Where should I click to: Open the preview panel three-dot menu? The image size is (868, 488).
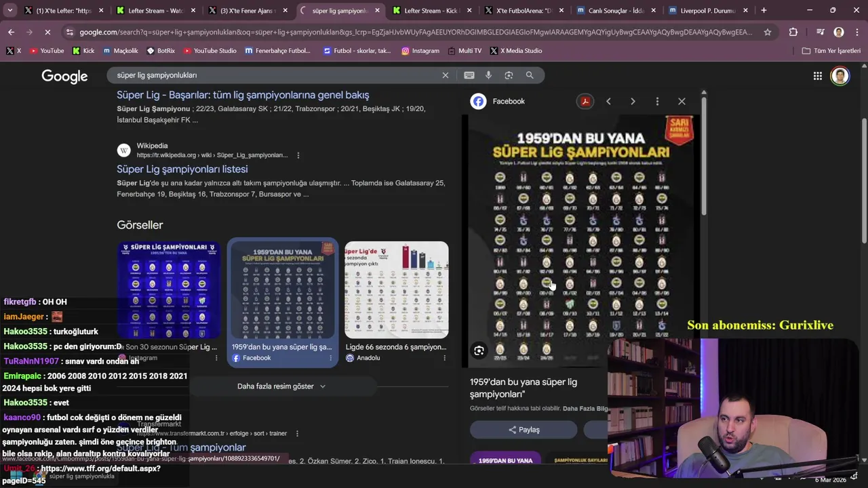[x=657, y=101]
